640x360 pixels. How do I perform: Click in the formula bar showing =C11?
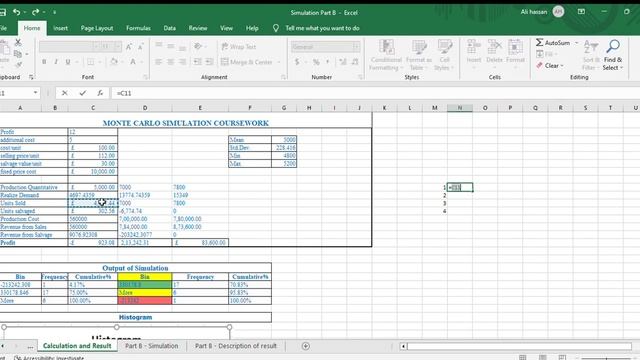376,93
